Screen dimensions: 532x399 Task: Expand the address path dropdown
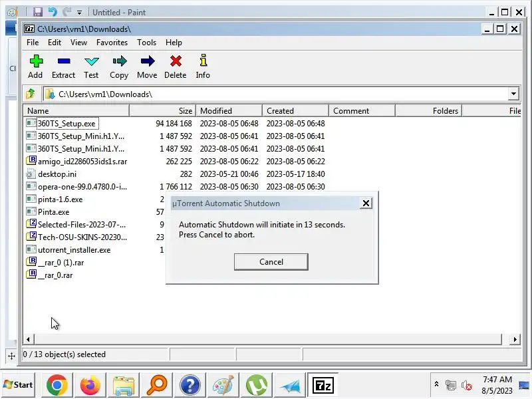point(513,94)
